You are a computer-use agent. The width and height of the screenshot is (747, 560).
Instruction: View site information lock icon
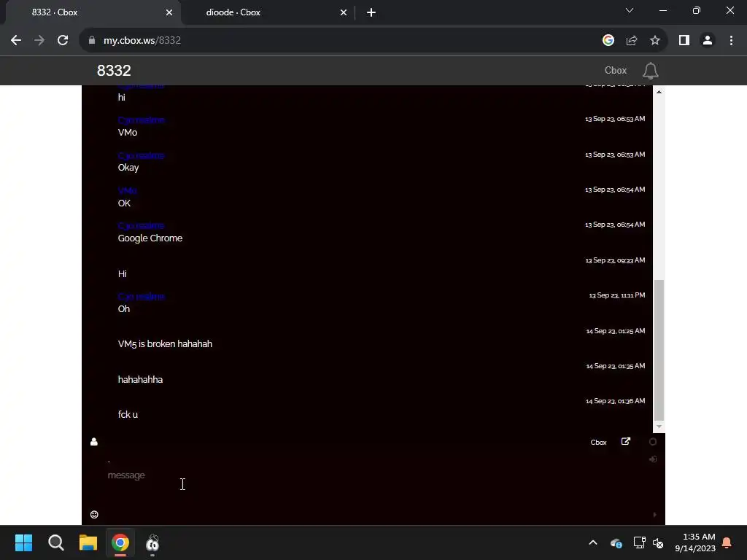(92, 41)
